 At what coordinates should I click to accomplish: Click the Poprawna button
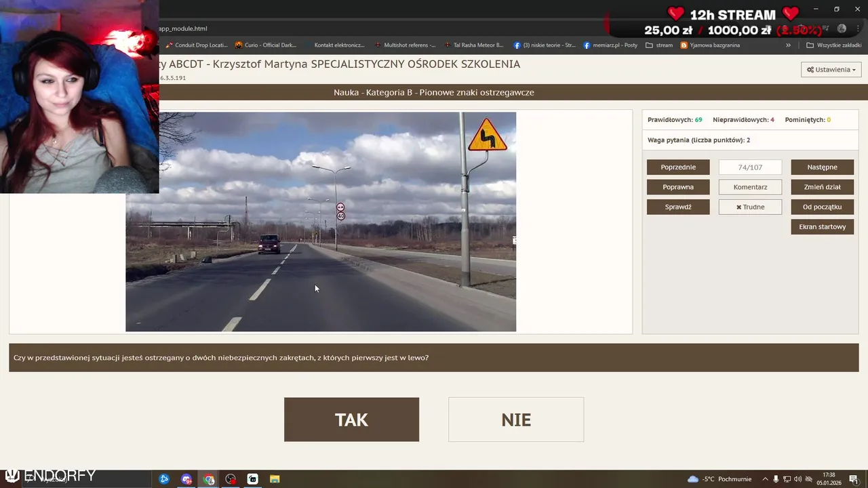(678, 187)
